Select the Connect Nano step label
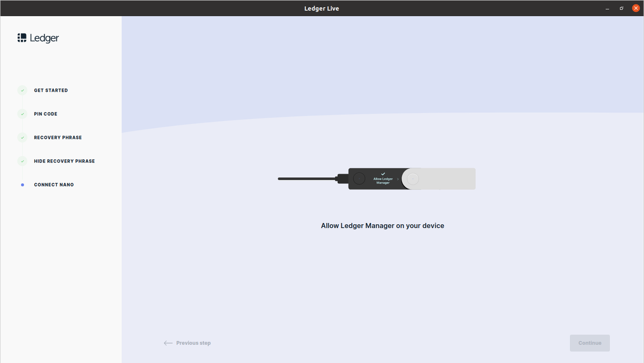Viewport: 644px width, 363px height. 54,185
